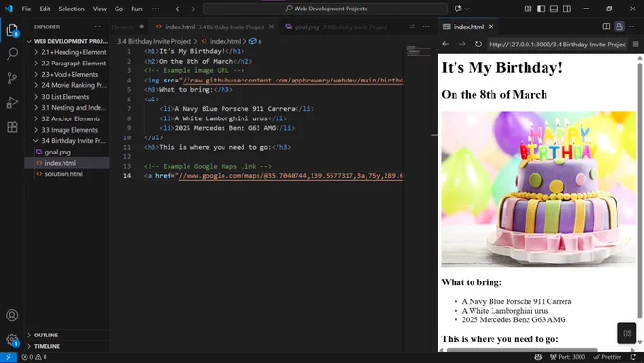Expand the 3.3 Image Elements folder
644x363 pixels.
coord(69,130)
